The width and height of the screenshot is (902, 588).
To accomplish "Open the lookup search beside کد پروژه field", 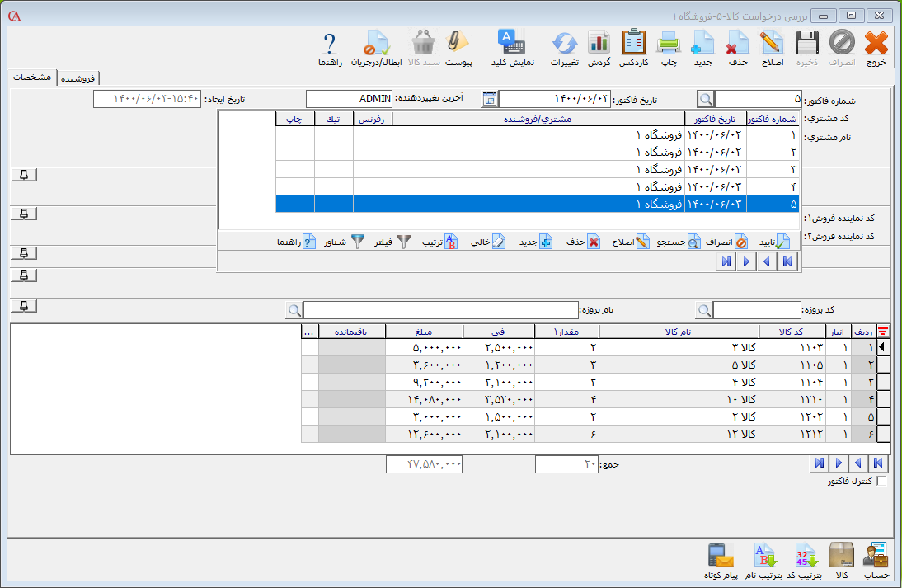I will click(x=704, y=310).
